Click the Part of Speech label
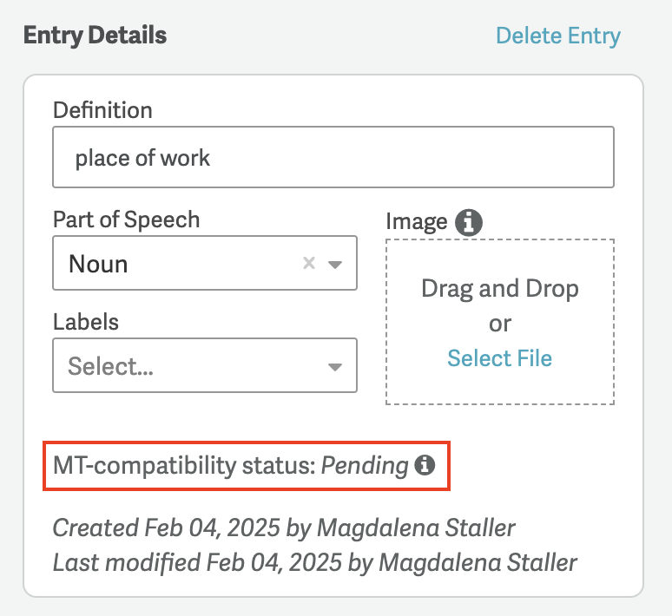 point(127,220)
